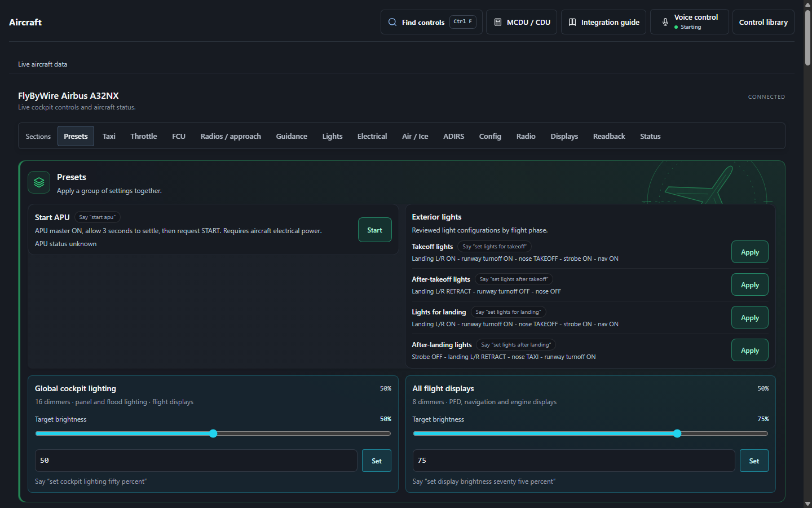Switch to the Status tab

pyautogui.click(x=650, y=136)
